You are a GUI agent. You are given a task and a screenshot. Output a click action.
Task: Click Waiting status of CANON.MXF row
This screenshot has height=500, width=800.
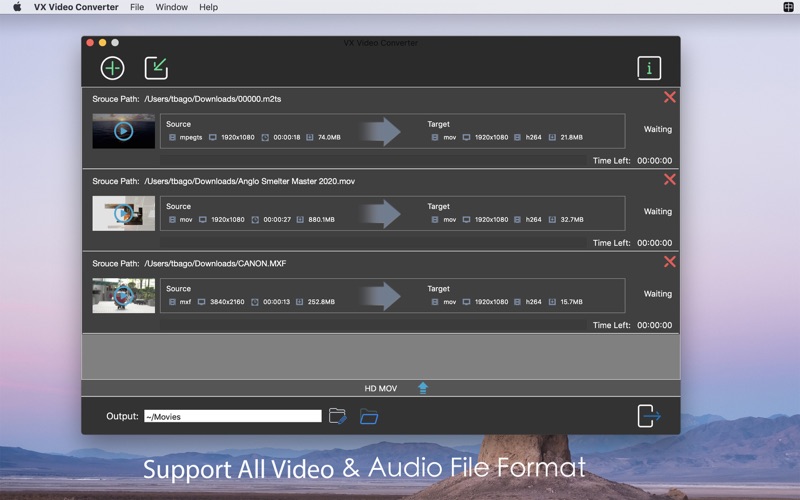(658, 293)
